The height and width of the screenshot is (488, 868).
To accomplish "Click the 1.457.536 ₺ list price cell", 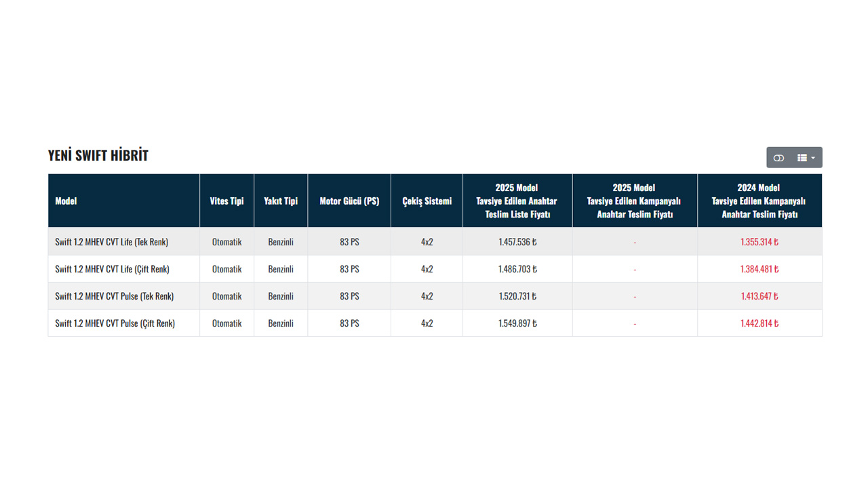I will pos(517,242).
